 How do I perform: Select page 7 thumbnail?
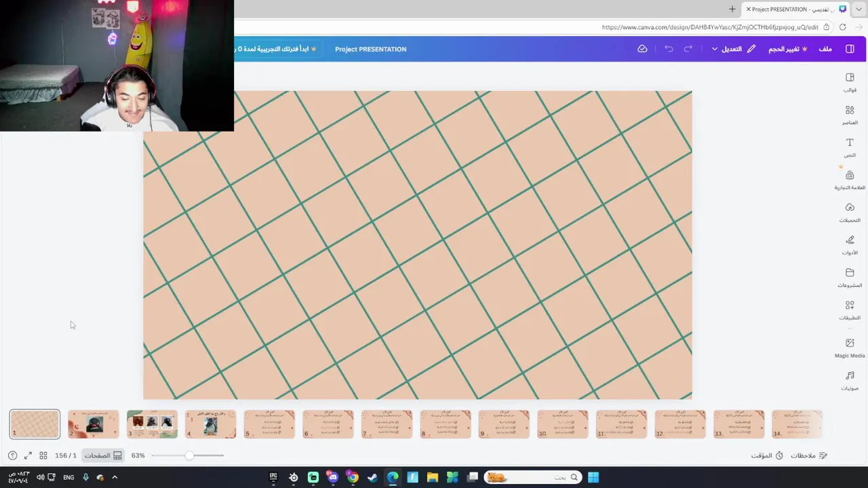tap(387, 424)
